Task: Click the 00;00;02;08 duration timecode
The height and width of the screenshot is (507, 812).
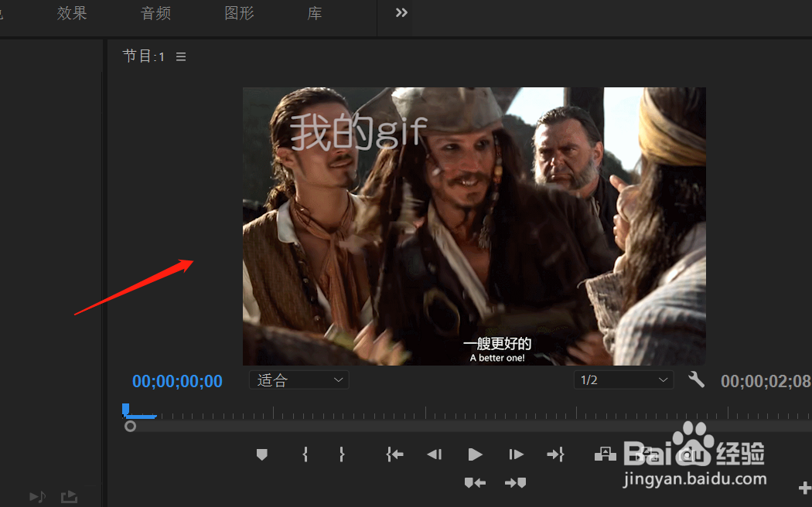Action: click(x=766, y=381)
